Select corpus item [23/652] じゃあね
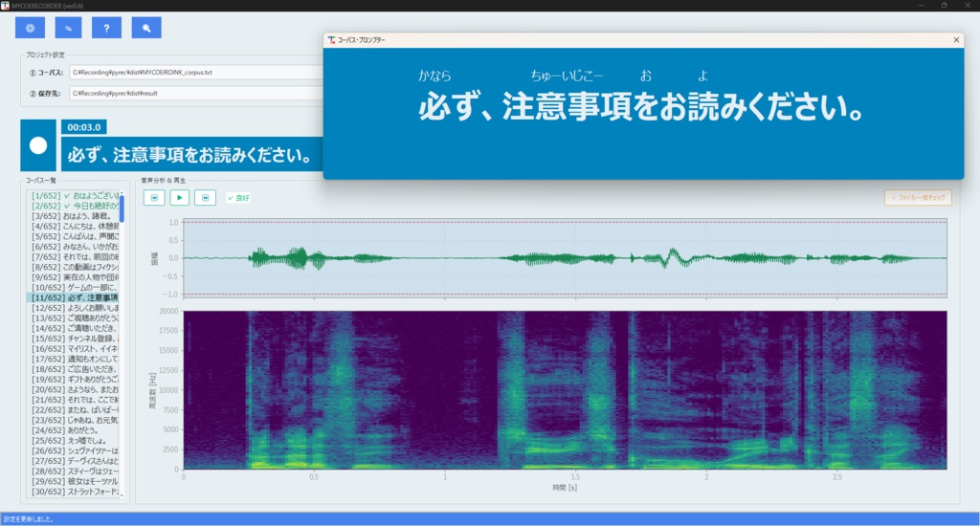 [x=73, y=420]
